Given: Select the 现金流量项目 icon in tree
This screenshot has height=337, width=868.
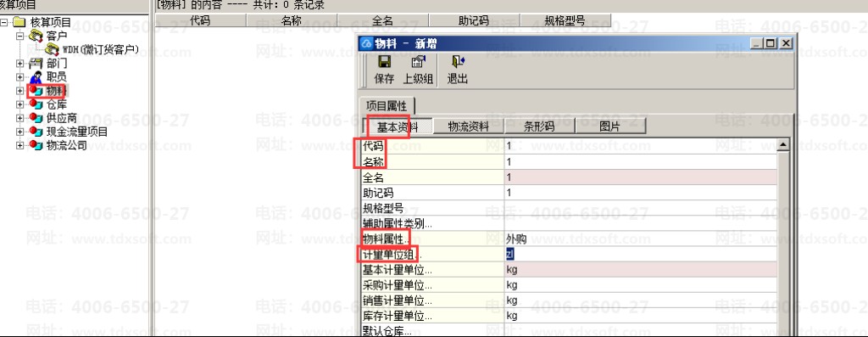Looking at the screenshot, I should [36, 132].
